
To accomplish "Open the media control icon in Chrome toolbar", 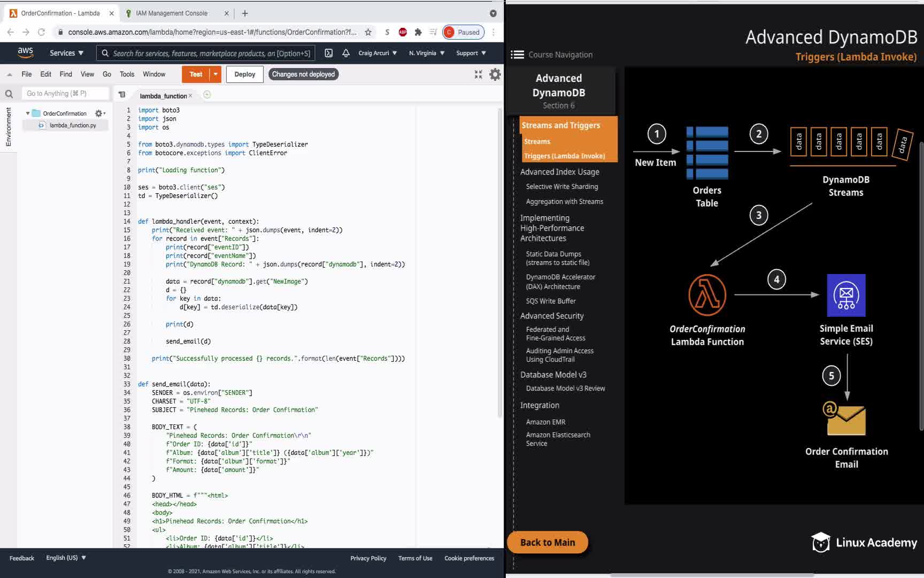I will [x=433, y=32].
